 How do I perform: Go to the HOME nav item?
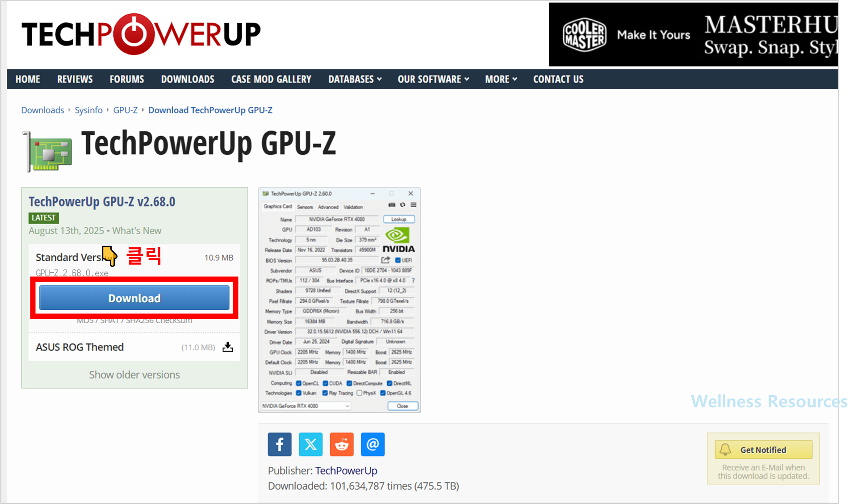coord(28,79)
